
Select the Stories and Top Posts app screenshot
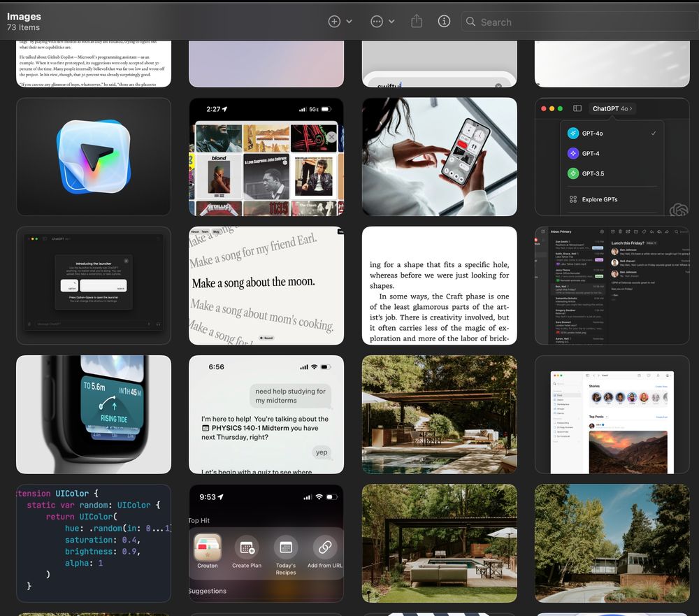point(612,415)
